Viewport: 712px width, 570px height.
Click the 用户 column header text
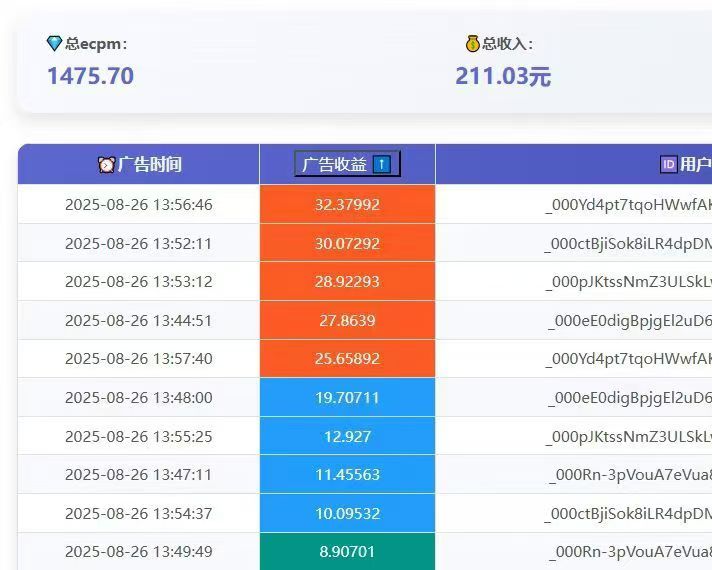[695, 164]
